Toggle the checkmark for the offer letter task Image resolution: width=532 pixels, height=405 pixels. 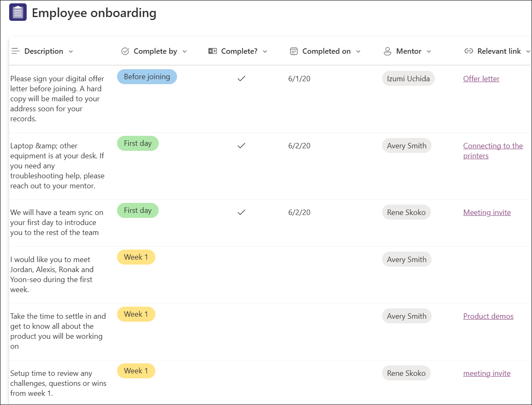pyautogui.click(x=241, y=78)
